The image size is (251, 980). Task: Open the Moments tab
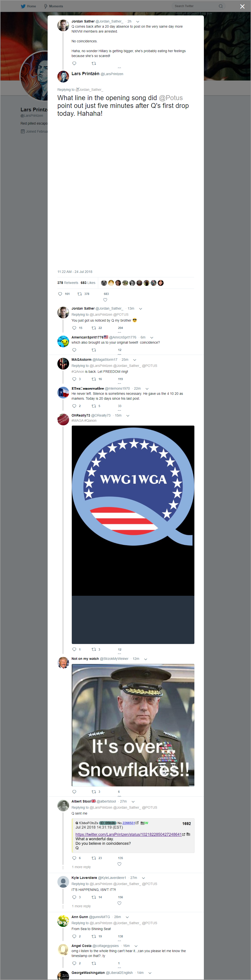click(53, 6)
